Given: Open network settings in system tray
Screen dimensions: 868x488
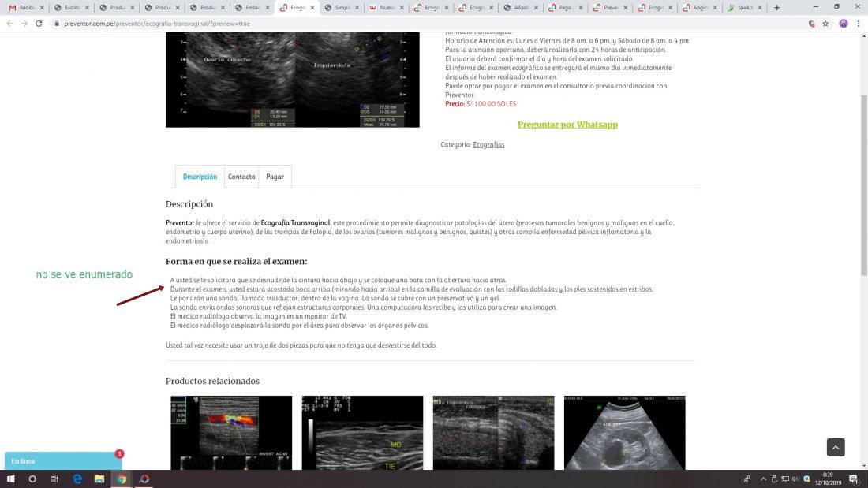Looking at the screenshot, I should pyautogui.click(x=785, y=479).
